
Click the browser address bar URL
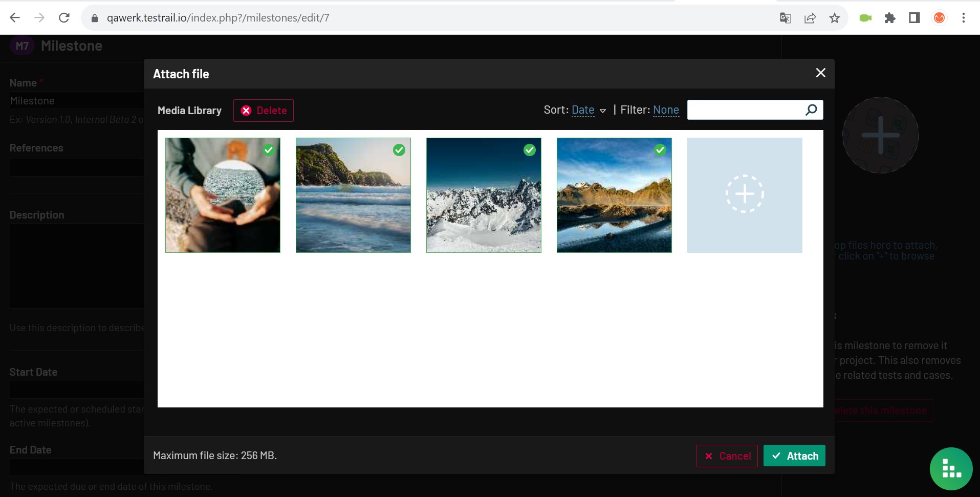[x=218, y=18]
